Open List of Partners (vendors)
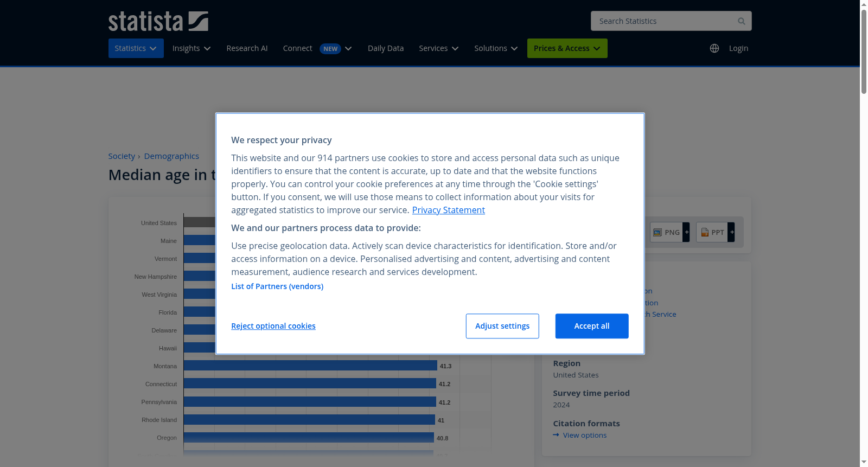The image size is (868, 467). (x=277, y=286)
